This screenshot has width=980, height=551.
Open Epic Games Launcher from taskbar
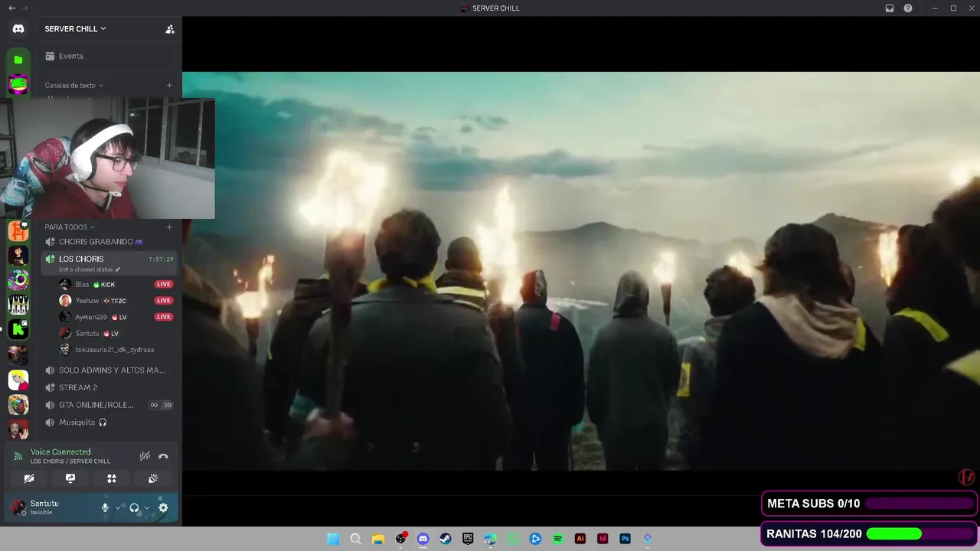point(468,539)
